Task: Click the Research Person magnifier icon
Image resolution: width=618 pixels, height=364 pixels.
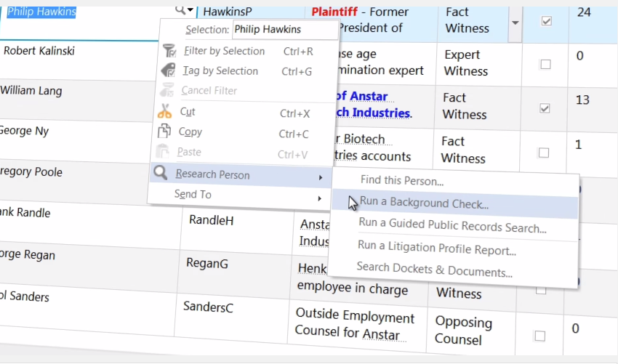Action: pos(161,172)
